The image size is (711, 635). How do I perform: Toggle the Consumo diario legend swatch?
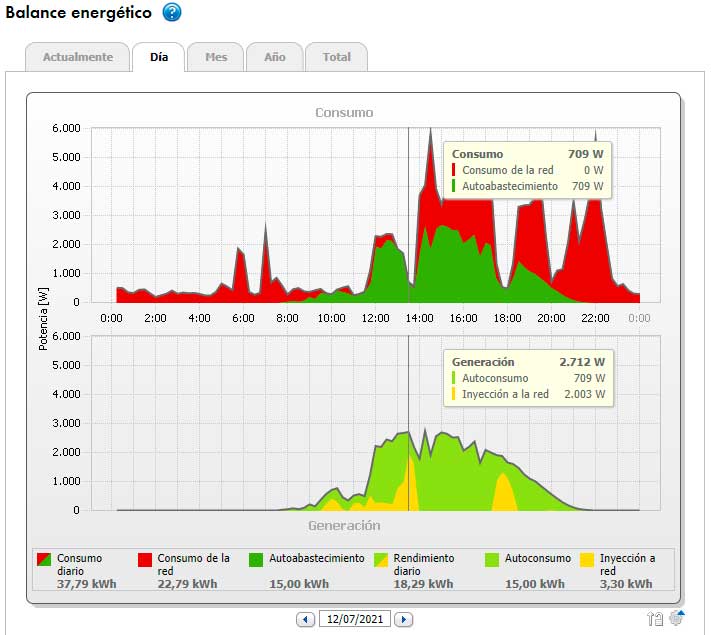pos(44,559)
